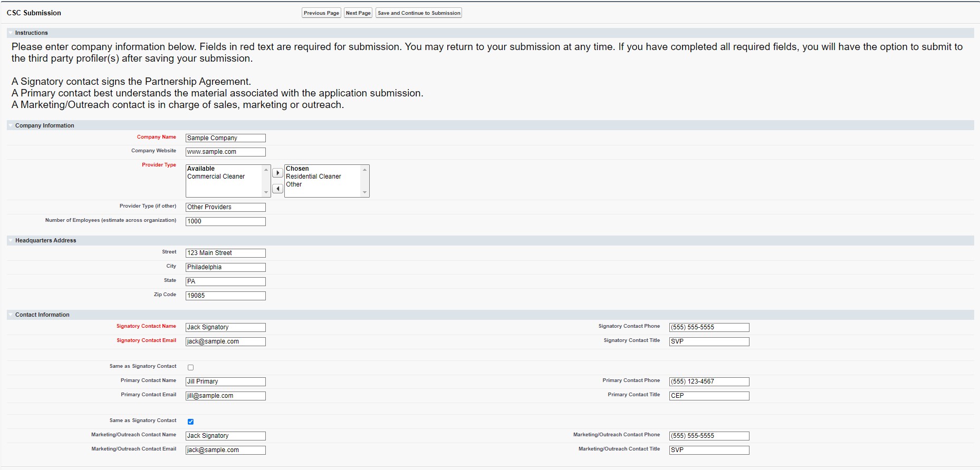Image resolution: width=980 pixels, height=470 pixels.
Task: Collapse the Instructions section
Action: click(x=11, y=33)
